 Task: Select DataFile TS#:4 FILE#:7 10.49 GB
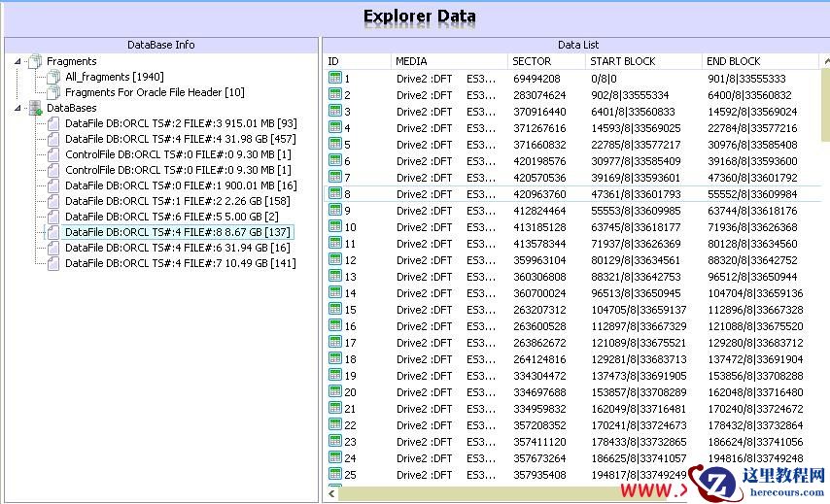180,263
